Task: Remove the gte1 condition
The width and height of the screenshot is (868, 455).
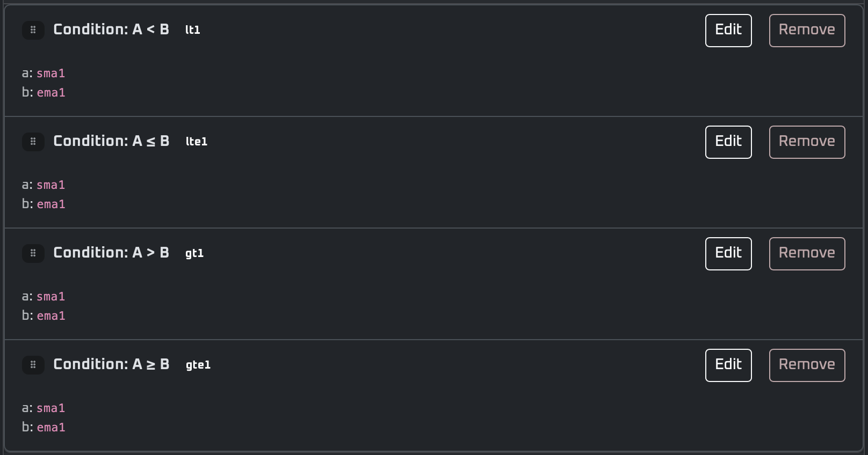Action: (x=807, y=365)
